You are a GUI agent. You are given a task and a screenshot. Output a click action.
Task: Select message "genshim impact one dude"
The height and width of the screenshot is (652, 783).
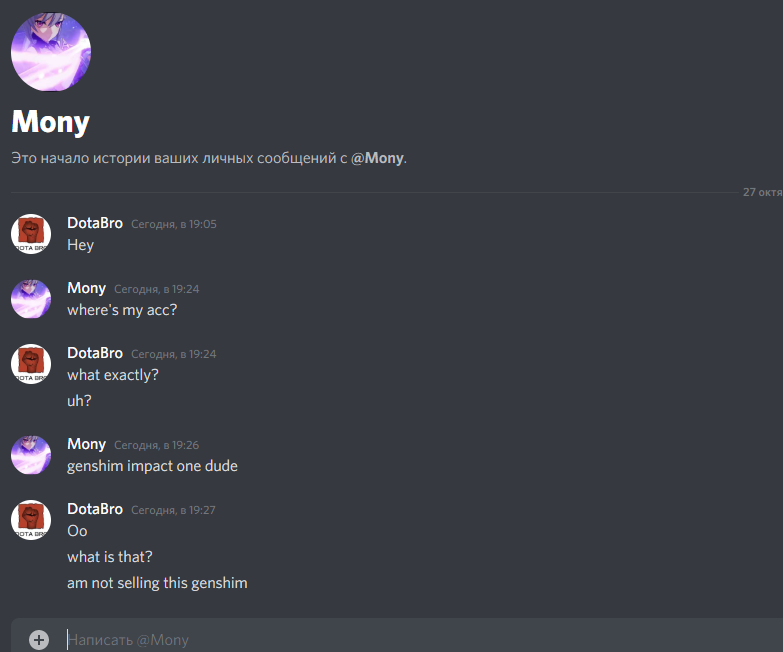click(152, 466)
